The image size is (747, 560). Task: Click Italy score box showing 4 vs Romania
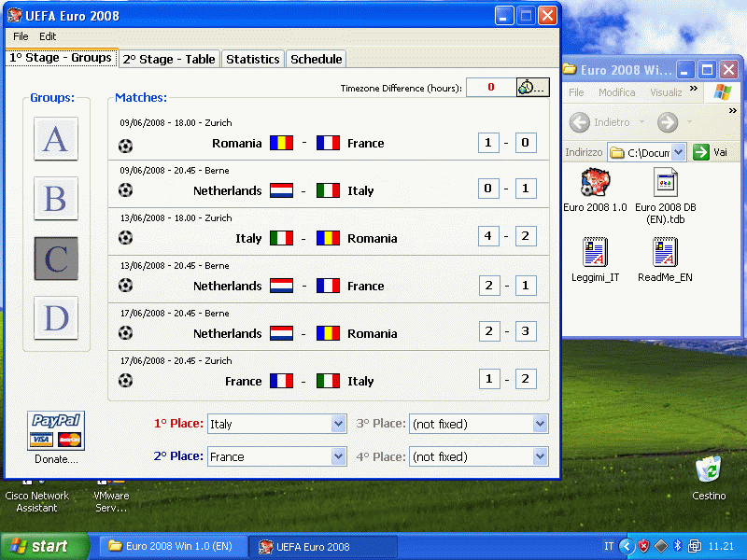pyautogui.click(x=488, y=236)
